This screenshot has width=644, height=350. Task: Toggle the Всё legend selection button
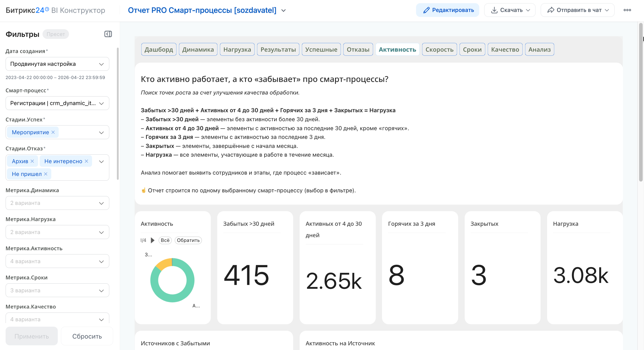click(165, 240)
